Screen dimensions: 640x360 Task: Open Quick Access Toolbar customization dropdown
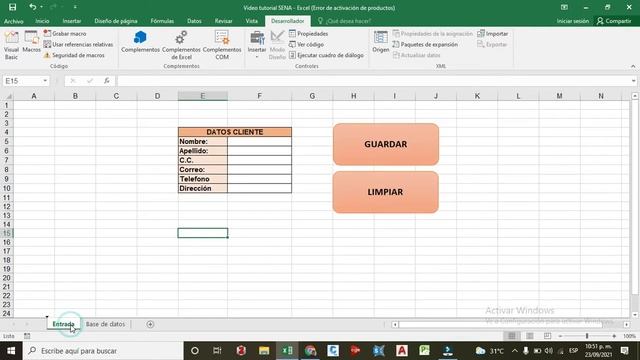click(75, 7)
